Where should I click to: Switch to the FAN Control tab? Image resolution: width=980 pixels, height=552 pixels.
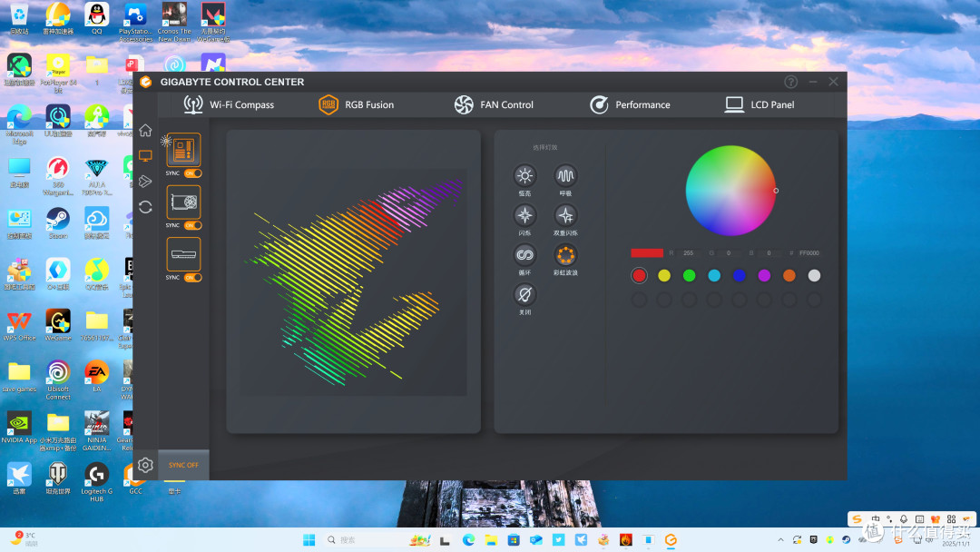(x=494, y=105)
